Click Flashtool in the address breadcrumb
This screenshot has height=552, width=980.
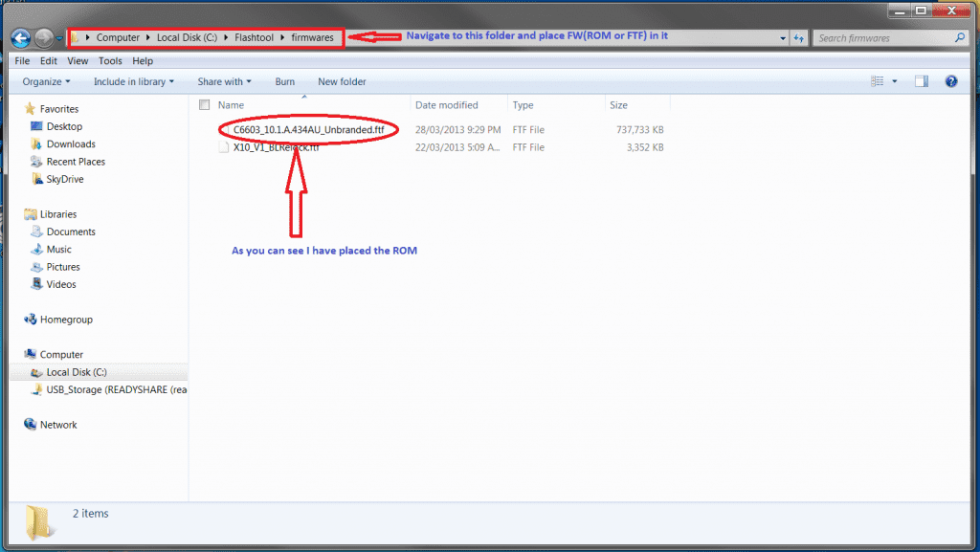point(254,37)
